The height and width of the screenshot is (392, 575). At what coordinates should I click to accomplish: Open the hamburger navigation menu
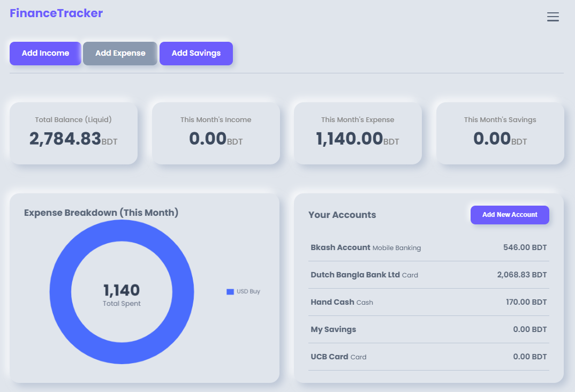click(x=553, y=17)
